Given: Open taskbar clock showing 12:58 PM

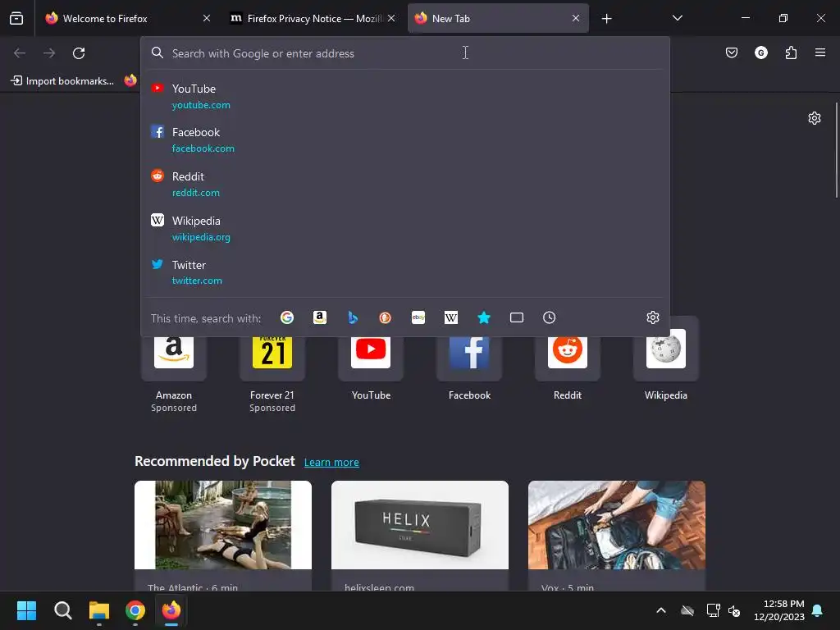Looking at the screenshot, I should click(779, 610).
